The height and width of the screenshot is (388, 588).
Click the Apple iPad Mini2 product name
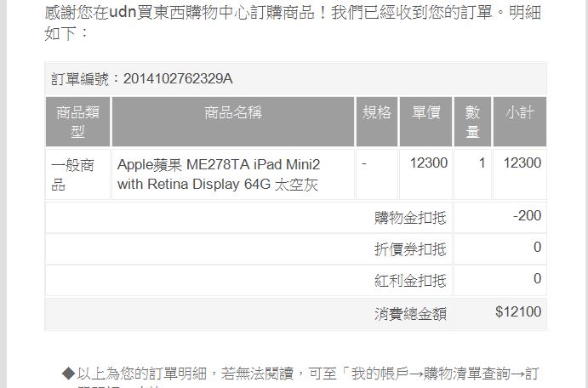click(219, 174)
